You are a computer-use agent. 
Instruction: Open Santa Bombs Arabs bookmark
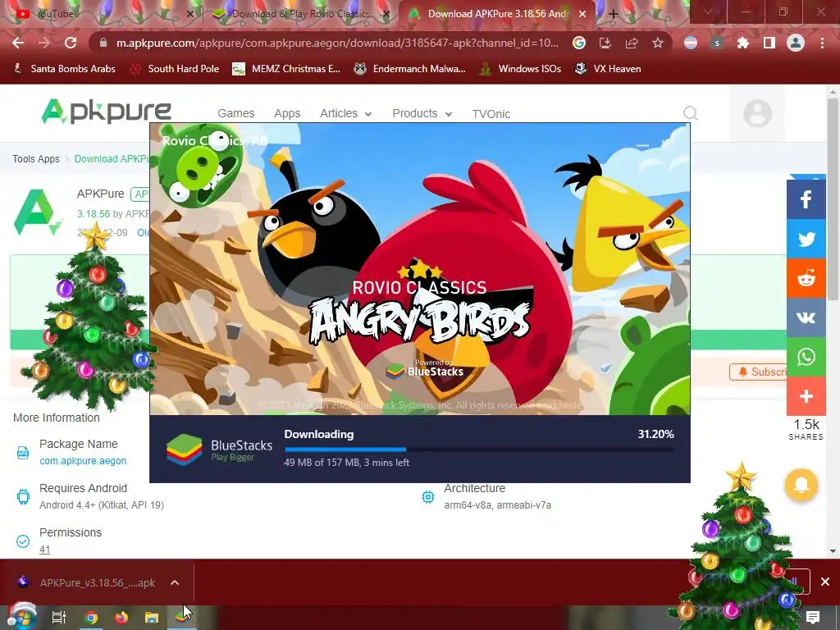pos(64,69)
